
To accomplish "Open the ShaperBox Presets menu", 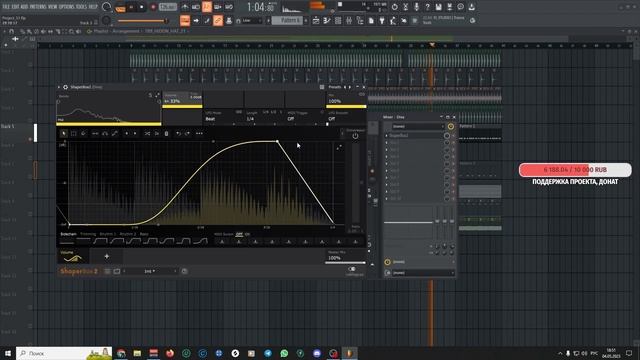I will click(x=335, y=87).
